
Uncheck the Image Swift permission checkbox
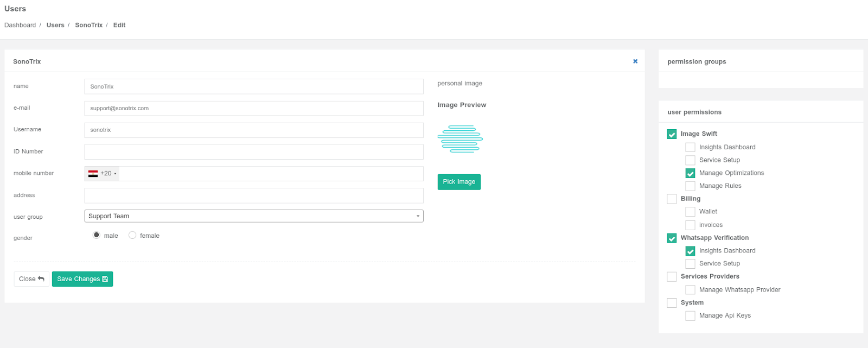(672, 134)
